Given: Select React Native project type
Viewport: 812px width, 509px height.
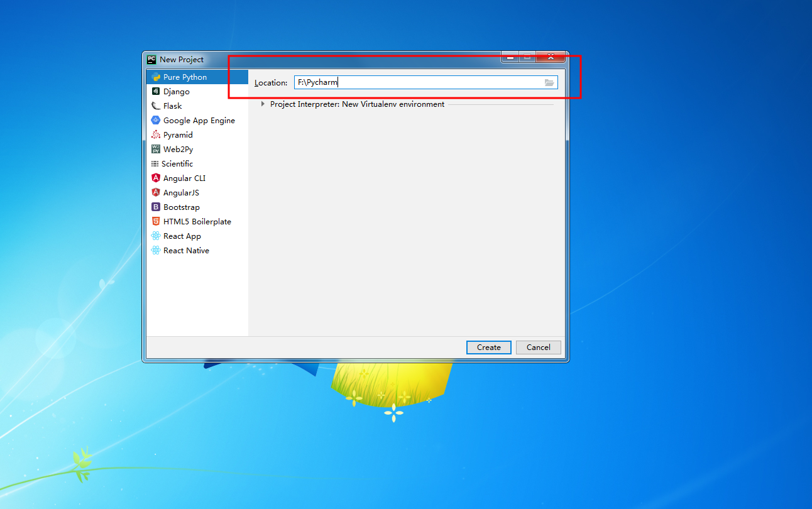Looking at the screenshot, I should pos(197,251).
